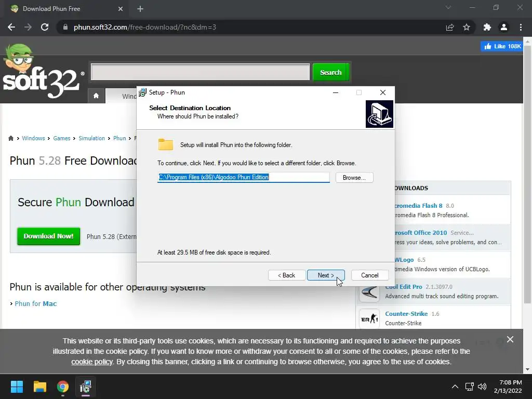Viewport: 532px width, 399px height.
Task: Open the Phun for Mac link
Action: tap(36, 303)
